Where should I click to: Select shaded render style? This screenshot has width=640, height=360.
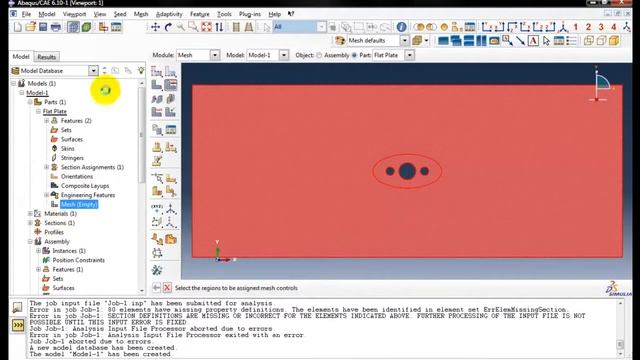point(614,40)
